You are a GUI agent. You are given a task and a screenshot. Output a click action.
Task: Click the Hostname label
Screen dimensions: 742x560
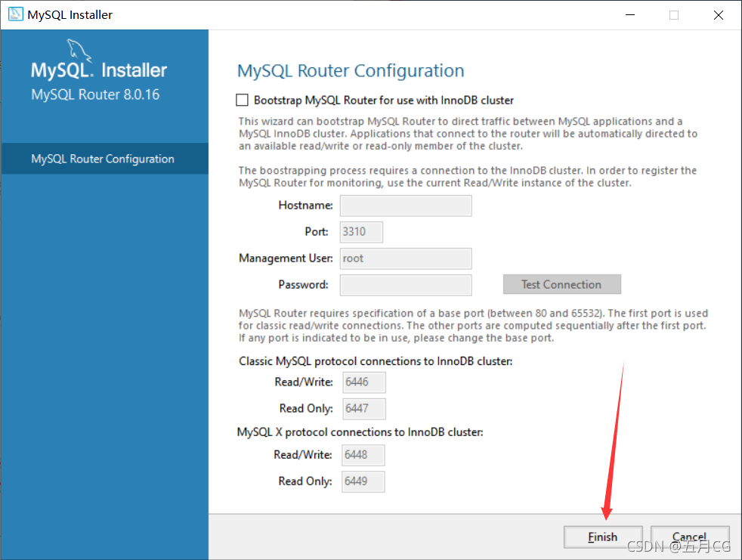[306, 205]
